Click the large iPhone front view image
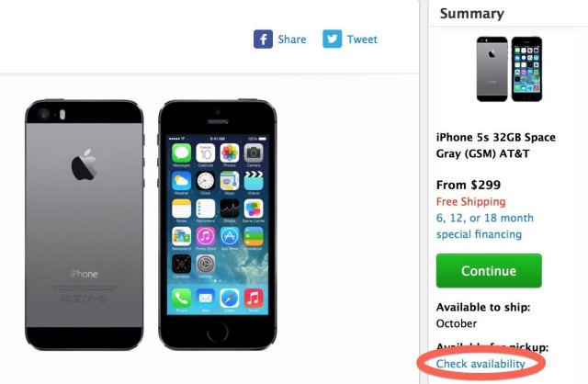588x384 pixels. tap(218, 225)
